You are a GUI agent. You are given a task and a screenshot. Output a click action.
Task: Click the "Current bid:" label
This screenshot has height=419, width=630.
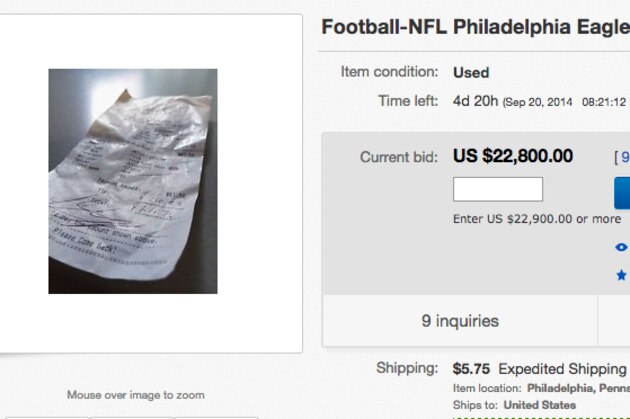pyautogui.click(x=399, y=157)
